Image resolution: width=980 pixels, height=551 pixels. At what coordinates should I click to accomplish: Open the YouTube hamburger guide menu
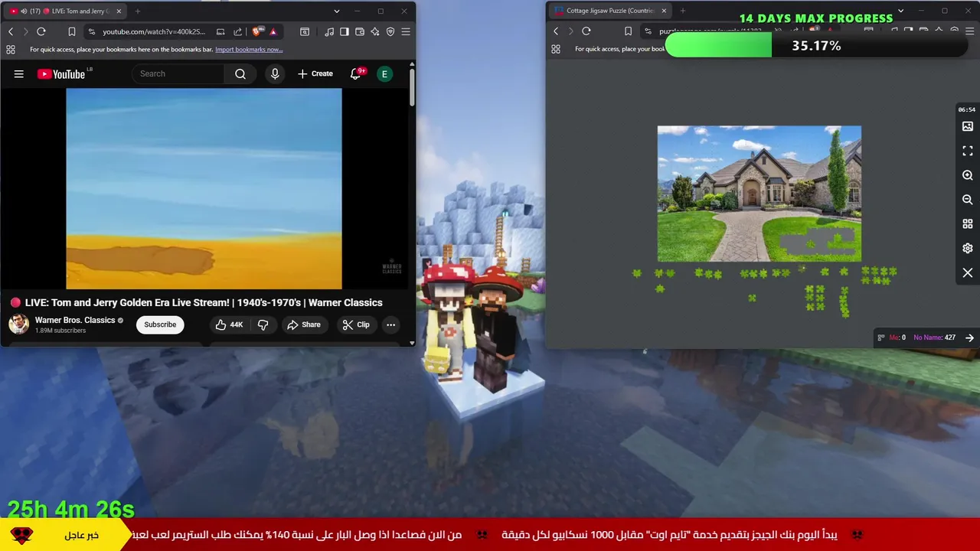coord(19,74)
